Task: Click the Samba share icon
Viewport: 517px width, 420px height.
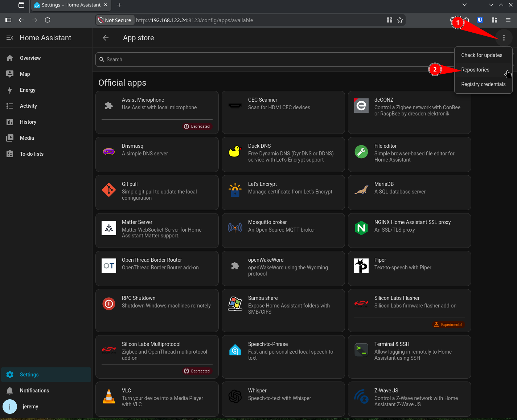Action: pos(235,304)
